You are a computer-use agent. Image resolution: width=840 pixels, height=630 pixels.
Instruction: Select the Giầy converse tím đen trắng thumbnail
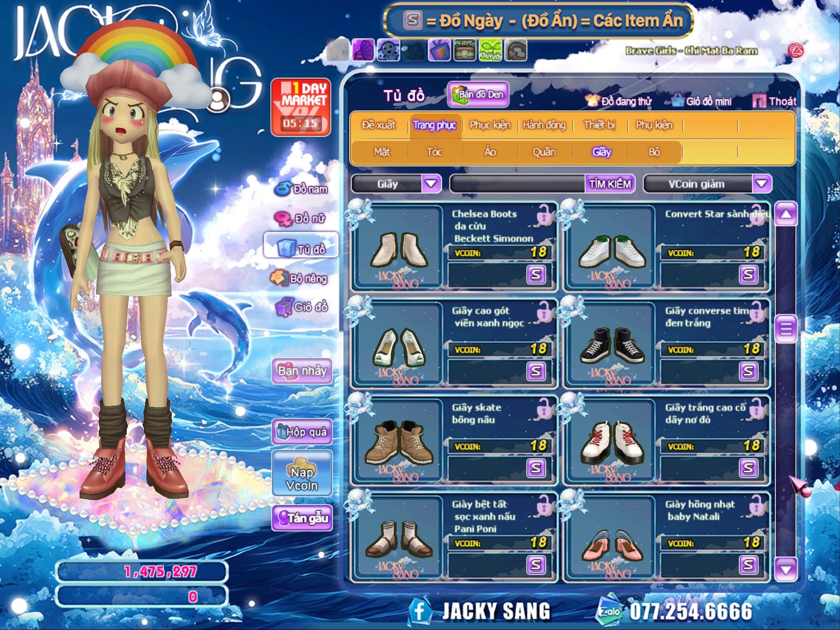click(611, 345)
